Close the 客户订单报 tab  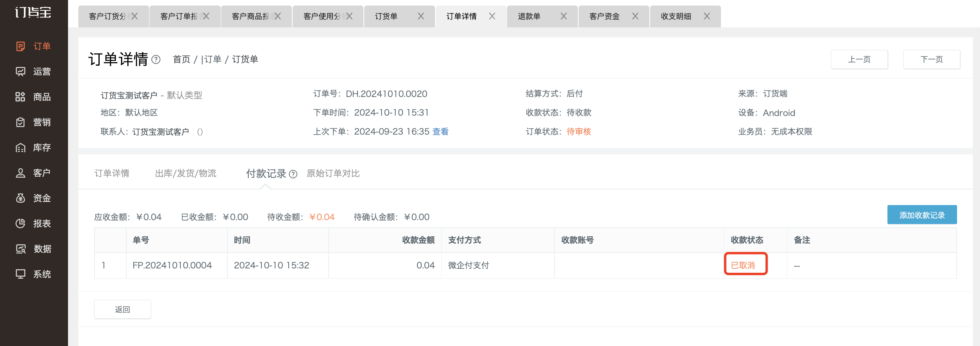206,16
